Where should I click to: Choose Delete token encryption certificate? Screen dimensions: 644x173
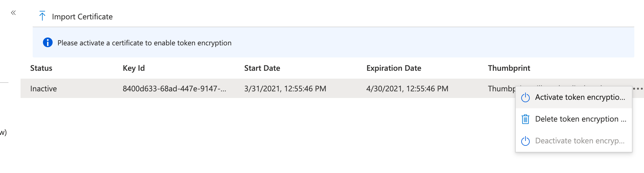pos(580,119)
